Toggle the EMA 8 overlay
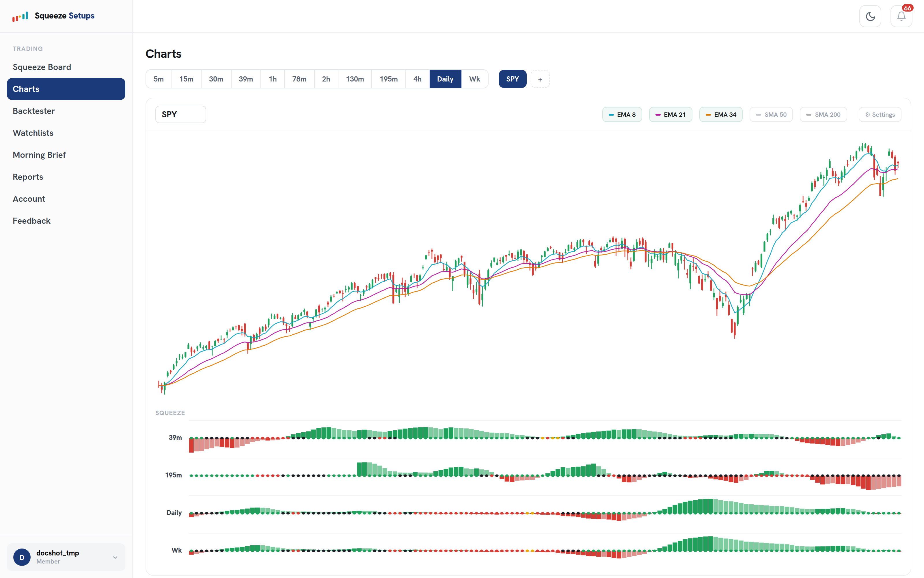Image resolution: width=924 pixels, height=578 pixels. point(622,114)
